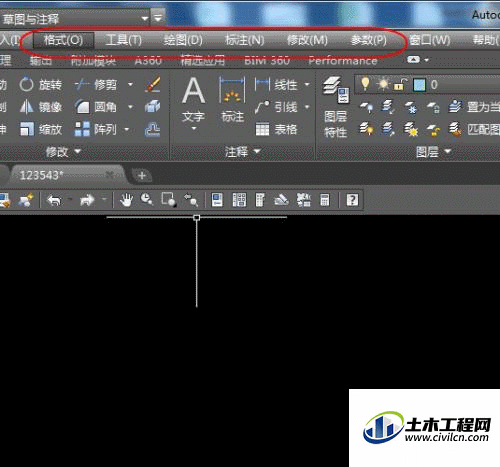The image size is (500, 467).
Task: Open the Parametric 参数(P) menu
Action: 368,41
